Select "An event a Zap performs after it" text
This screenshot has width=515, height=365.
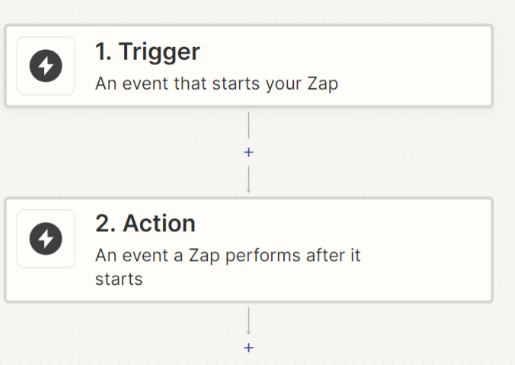click(228, 256)
